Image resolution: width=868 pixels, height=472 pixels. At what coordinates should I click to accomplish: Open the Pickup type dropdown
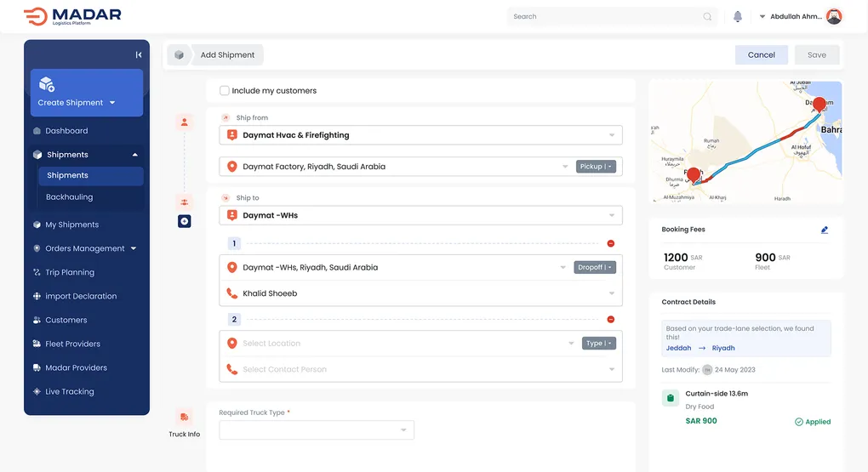pyautogui.click(x=596, y=167)
